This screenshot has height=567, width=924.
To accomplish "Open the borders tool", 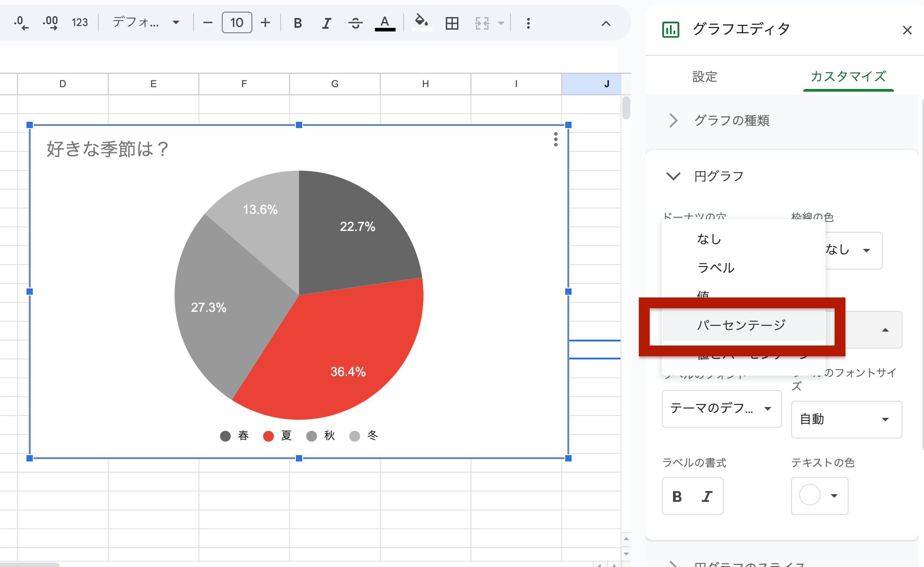I will [452, 23].
